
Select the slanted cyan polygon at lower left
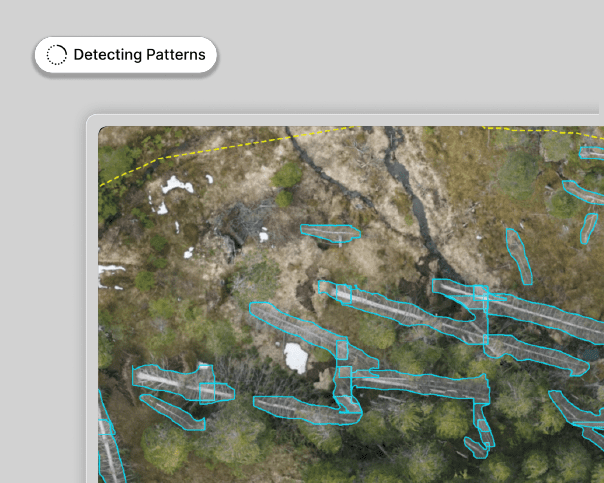172,412
